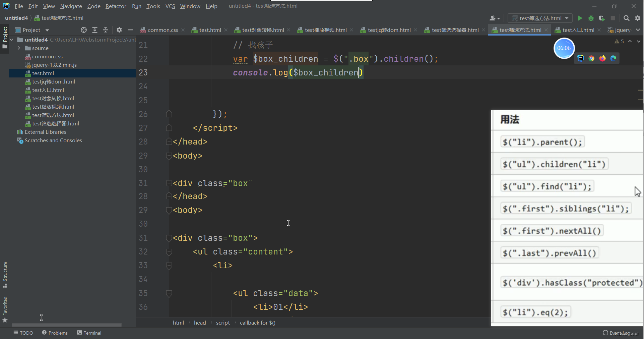Open the Event Log icon in status bar
This screenshot has height=339, width=644.
click(605, 333)
